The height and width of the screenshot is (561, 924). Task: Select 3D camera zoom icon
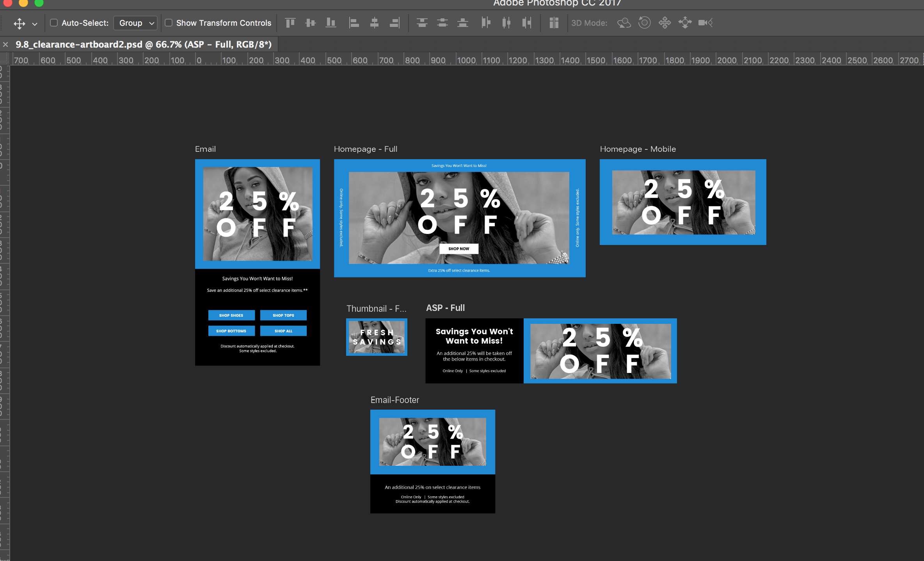pos(705,23)
